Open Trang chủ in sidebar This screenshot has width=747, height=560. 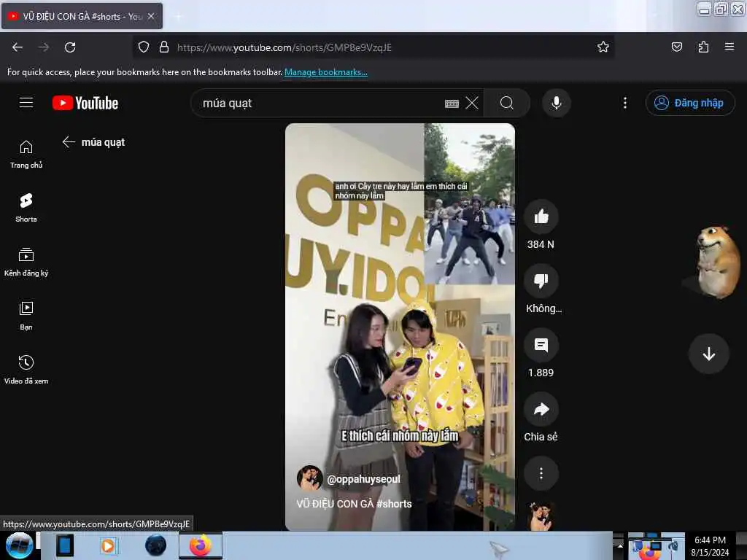[x=26, y=155]
